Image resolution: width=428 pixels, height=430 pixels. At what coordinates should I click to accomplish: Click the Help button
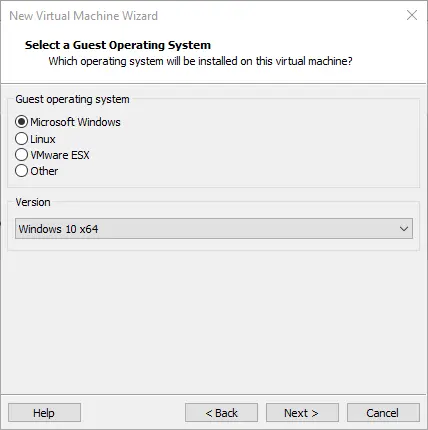point(44,413)
